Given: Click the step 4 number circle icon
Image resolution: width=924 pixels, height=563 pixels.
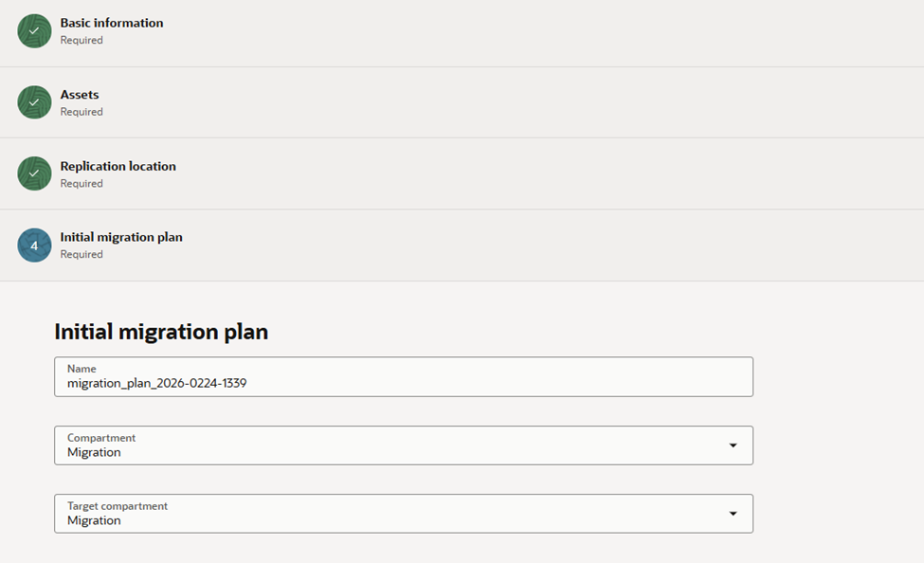Looking at the screenshot, I should 34,245.
